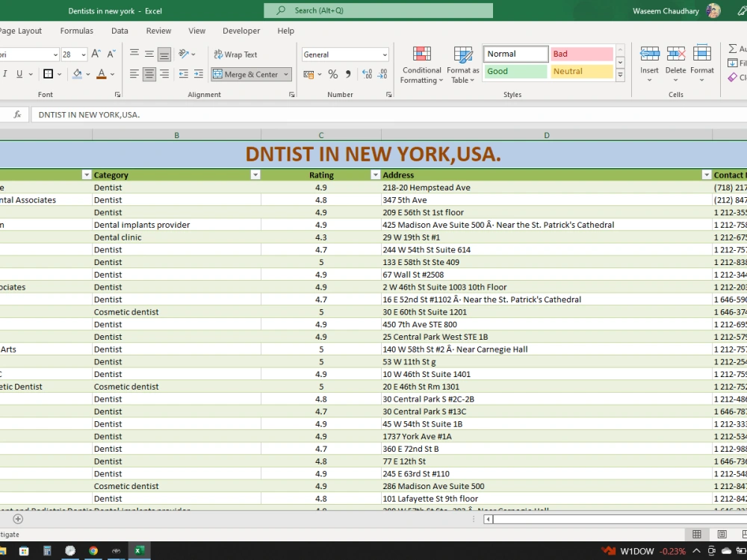This screenshot has width=747, height=560.
Task: Align text left
Action: tap(134, 74)
